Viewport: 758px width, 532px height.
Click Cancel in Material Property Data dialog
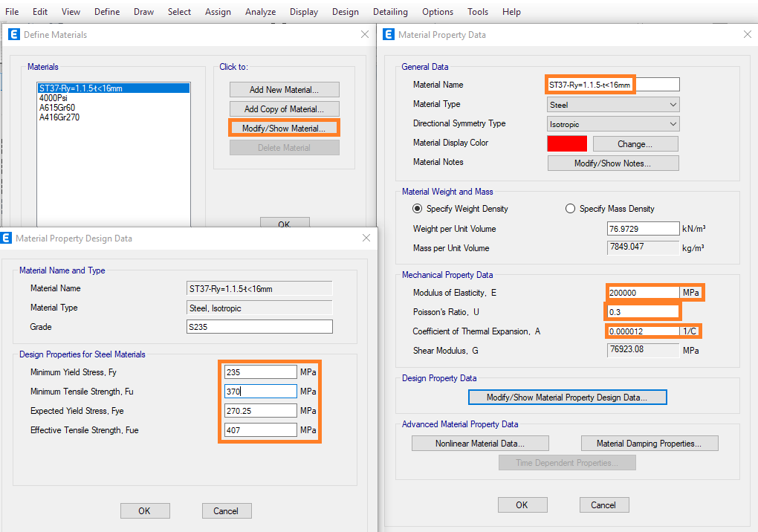pos(603,505)
